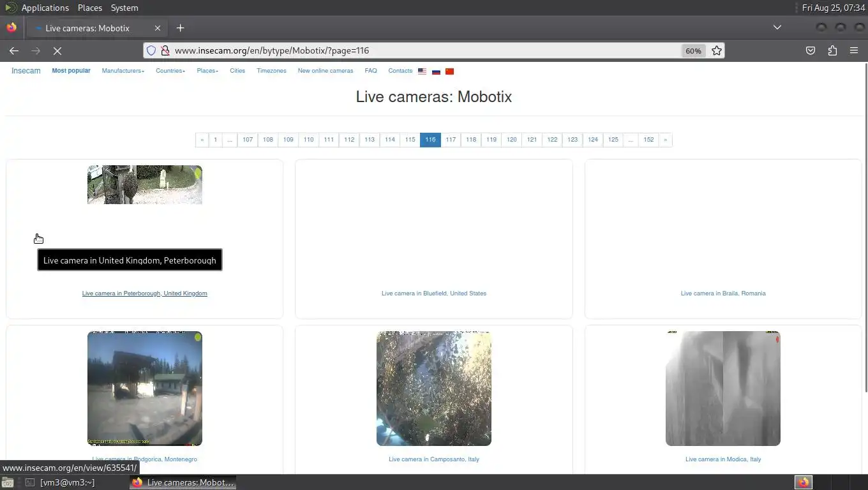Go to page 117
This screenshot has width=868, height=490.
[451, 140]
